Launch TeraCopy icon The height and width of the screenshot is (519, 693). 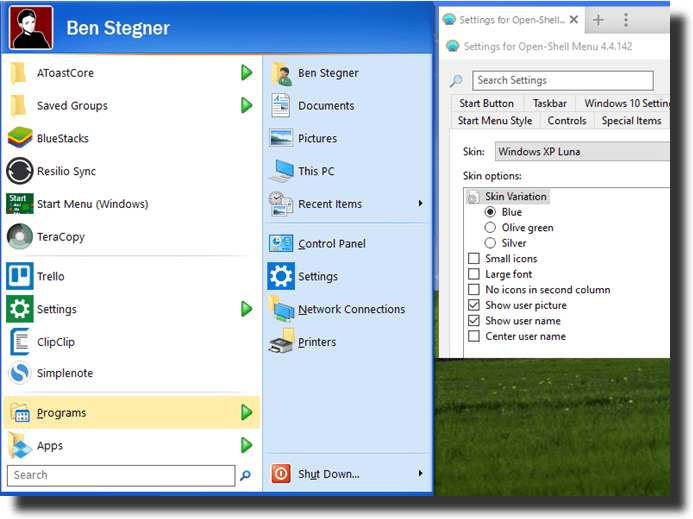click(20, 237)
